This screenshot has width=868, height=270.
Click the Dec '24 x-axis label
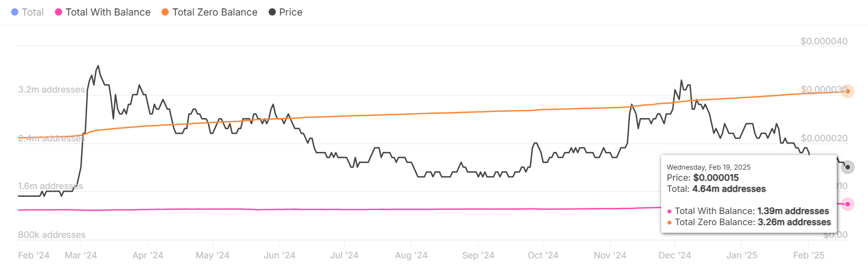(674, 255)
